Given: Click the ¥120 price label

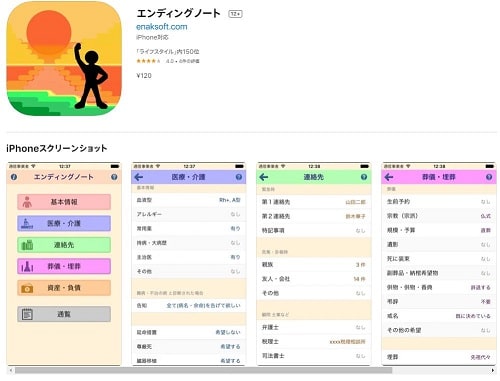Looking at the screenshot, I should point(144,76).
